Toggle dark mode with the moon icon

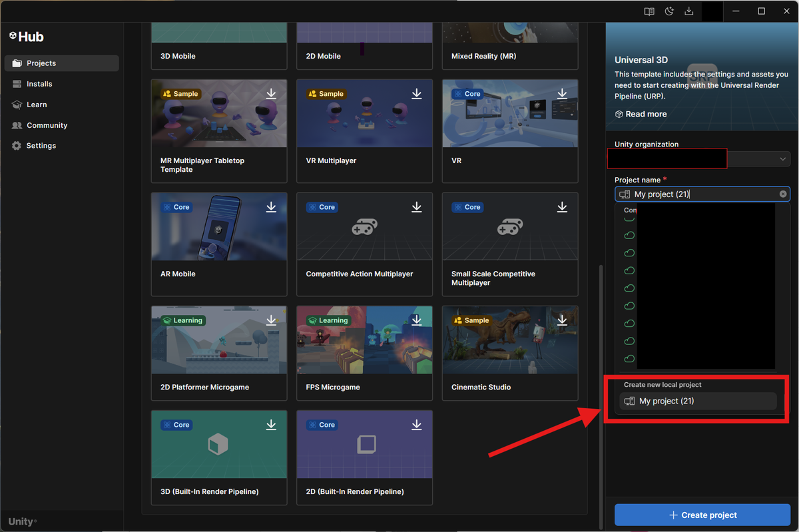668,11
